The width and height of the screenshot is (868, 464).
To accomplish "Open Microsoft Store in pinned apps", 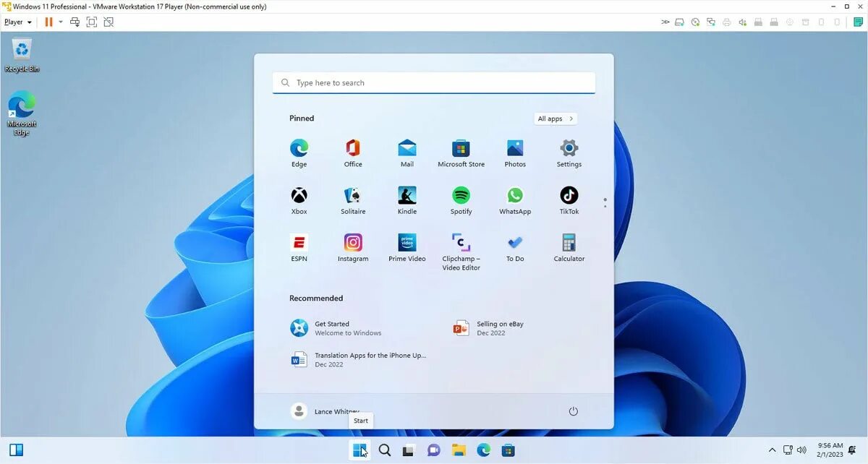I will 461,153.
